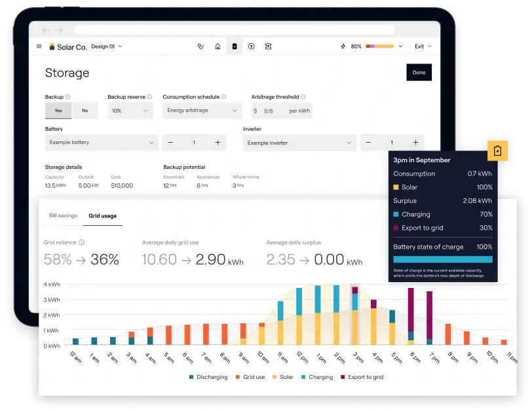Viewport: 532px width, 411px height.
Task: Toggle the Export to grid legend item
Action: (x=361, y=377)
